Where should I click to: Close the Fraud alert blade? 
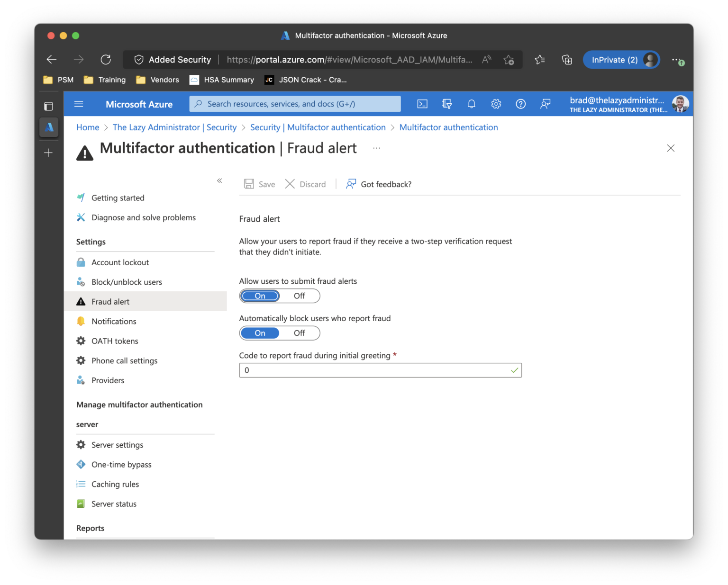click(671, 148)
